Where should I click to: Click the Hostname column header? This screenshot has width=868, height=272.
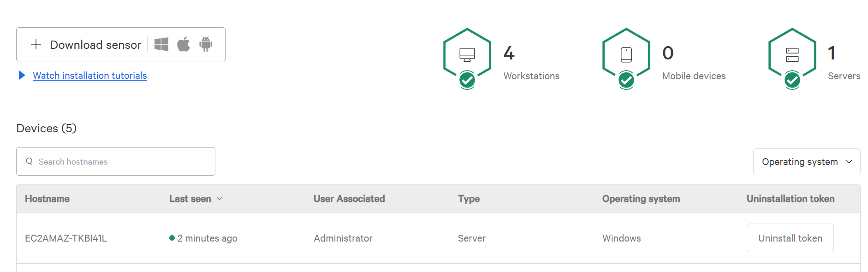click(x=47, y=199)
